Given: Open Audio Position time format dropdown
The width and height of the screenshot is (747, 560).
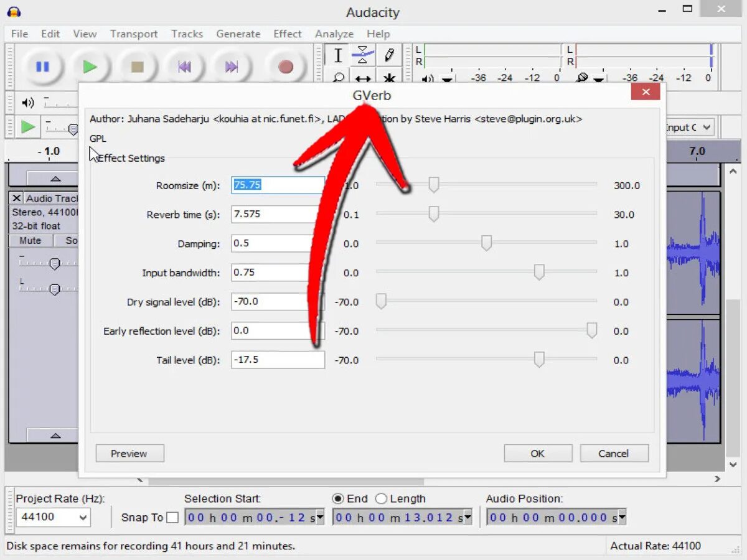Looking at the screenshot, I should point(621,518).
